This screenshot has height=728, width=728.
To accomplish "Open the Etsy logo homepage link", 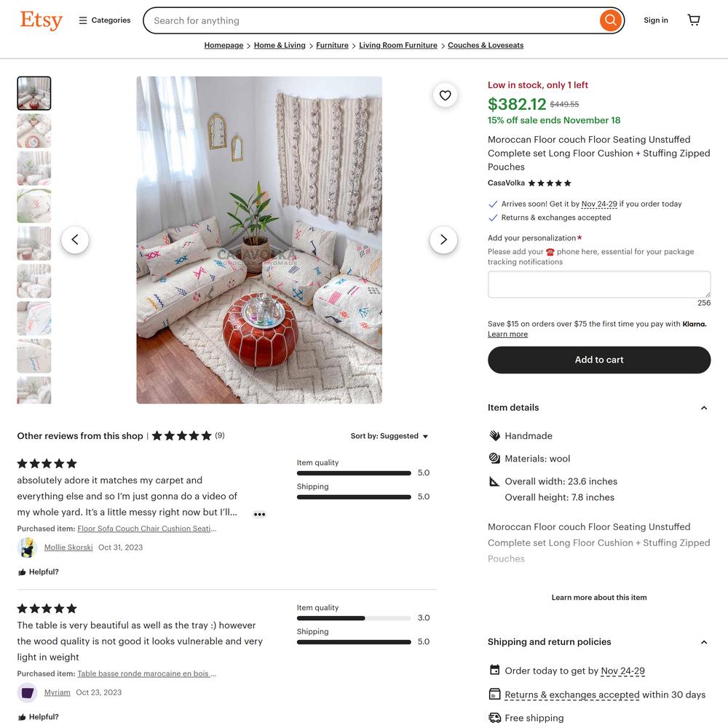I will [41, 20].
